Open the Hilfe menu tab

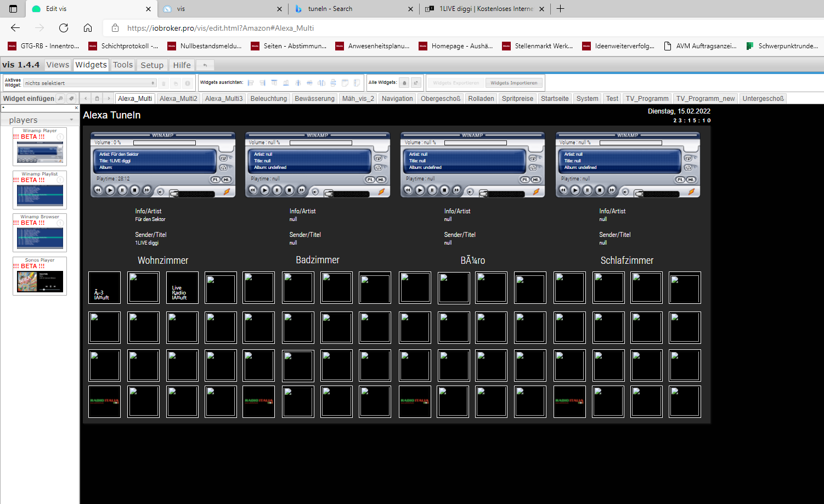(182, 65)
